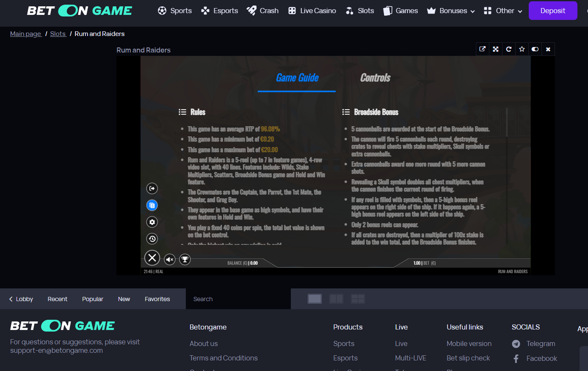Open Multi-LIVE footer link
The height and width of the screenshot is (371, 588).
(411, 358)
